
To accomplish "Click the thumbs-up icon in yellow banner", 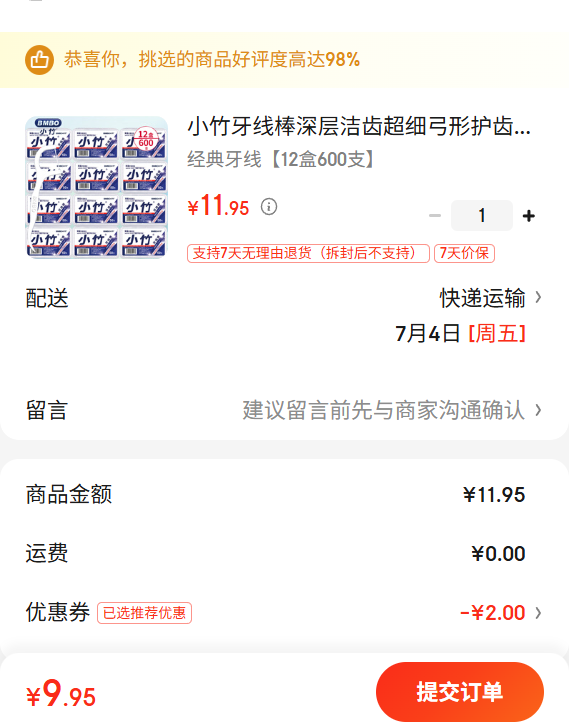I will pyautogui.click(x=39, y=60).
